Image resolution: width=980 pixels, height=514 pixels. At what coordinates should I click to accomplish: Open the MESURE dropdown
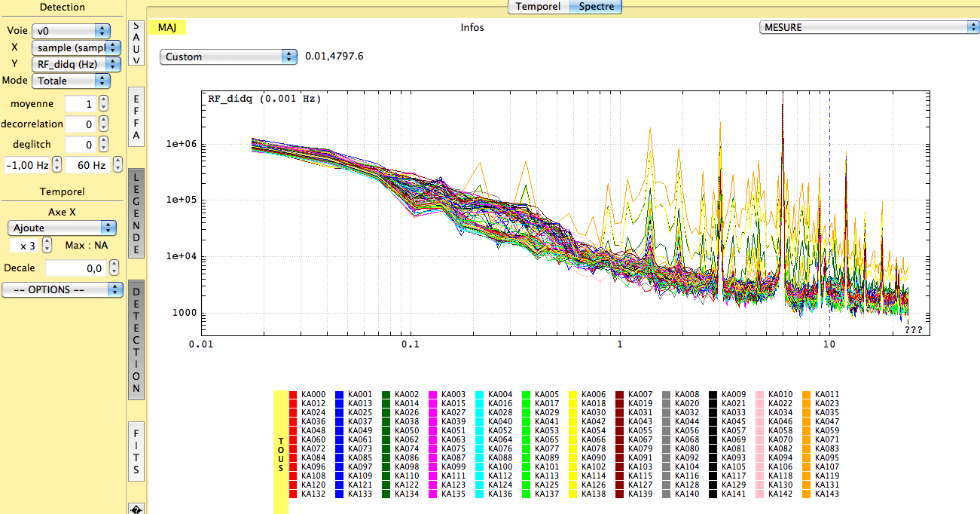867,27
